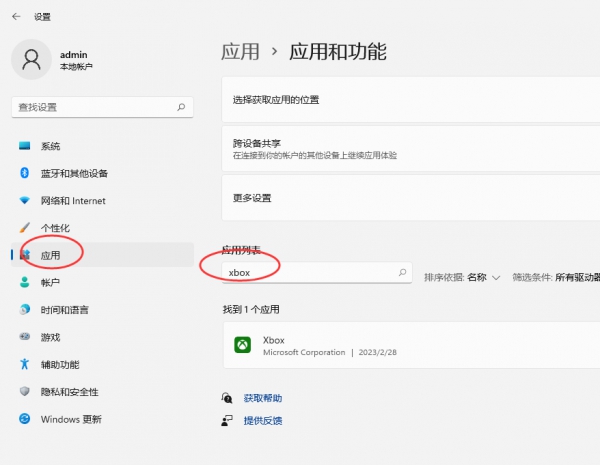
Task: Click the Personalization paintbrush icon
Action: coord(24,228)
